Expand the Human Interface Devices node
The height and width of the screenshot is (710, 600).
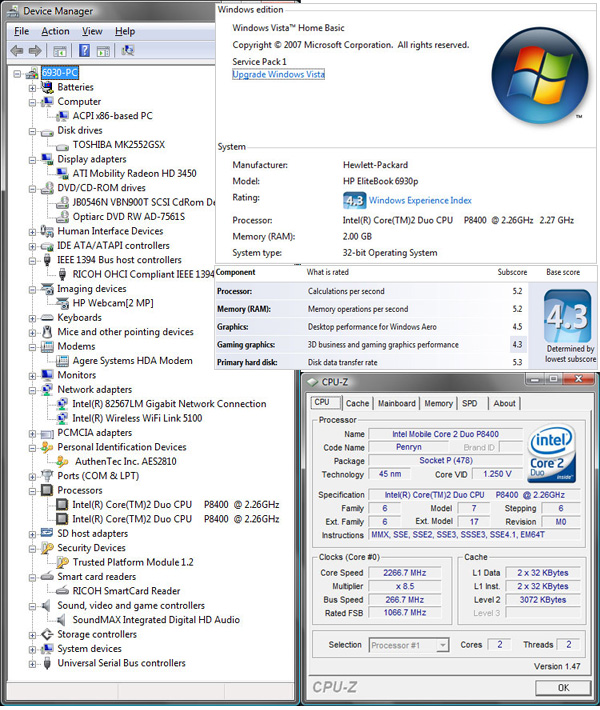coord(32,232)
